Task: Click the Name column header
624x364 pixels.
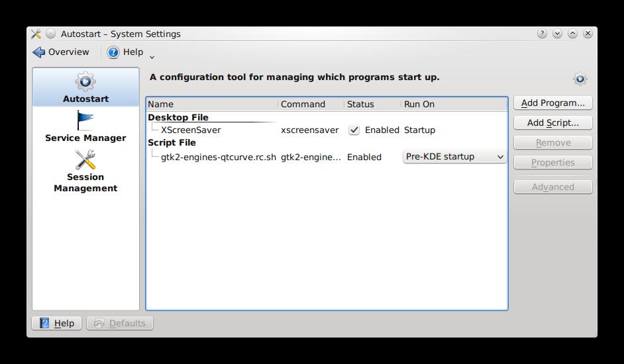Action: 212,104
